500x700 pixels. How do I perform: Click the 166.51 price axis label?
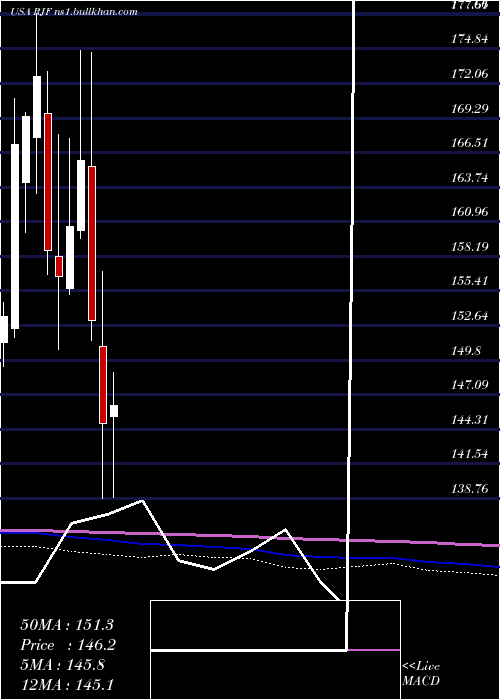470,143
